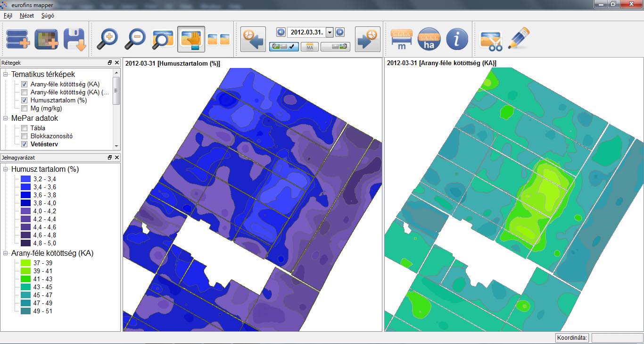Click the save floppy disk icon
This screenshot has width=644, height=344.
click(x=74, y=39)
